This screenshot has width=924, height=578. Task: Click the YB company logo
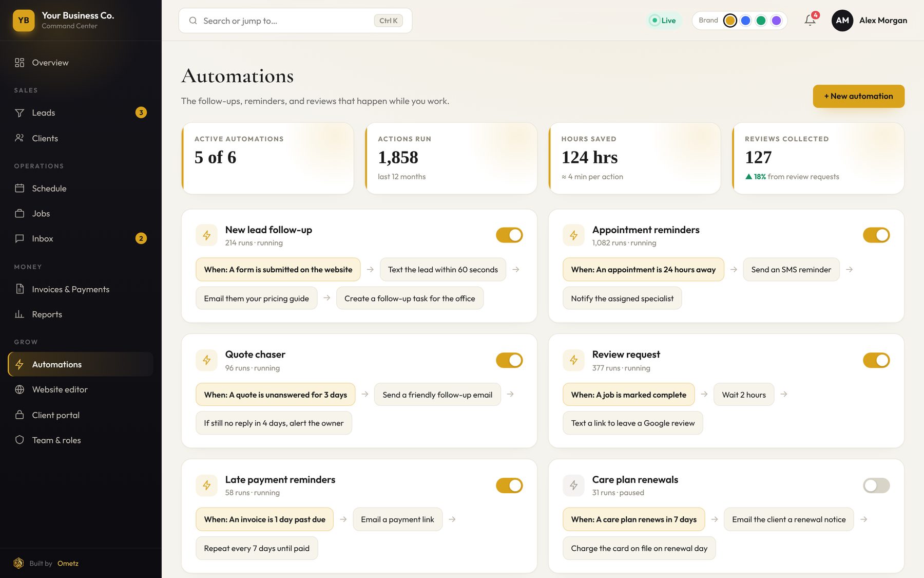click(24, 21)
